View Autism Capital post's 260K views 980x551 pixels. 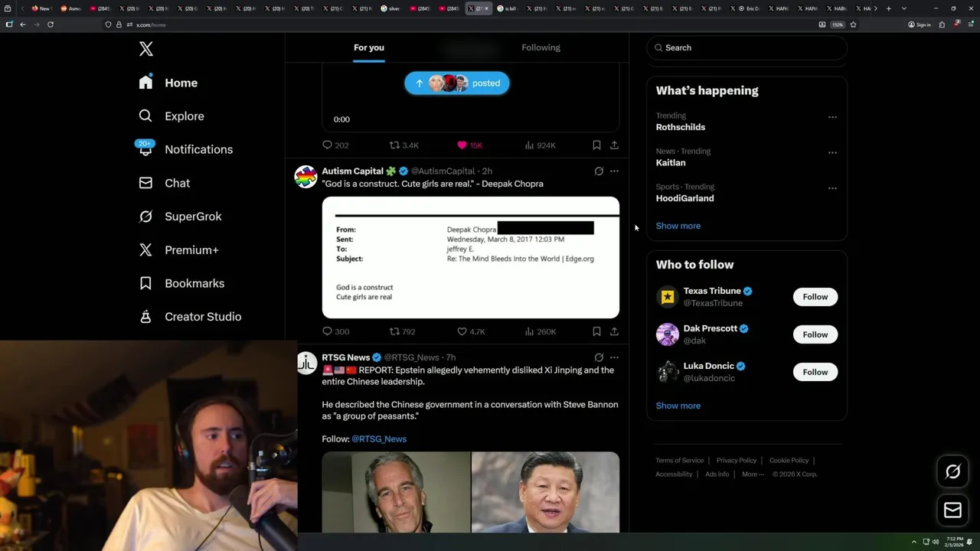pyautogui.click(x=540, y=331)
